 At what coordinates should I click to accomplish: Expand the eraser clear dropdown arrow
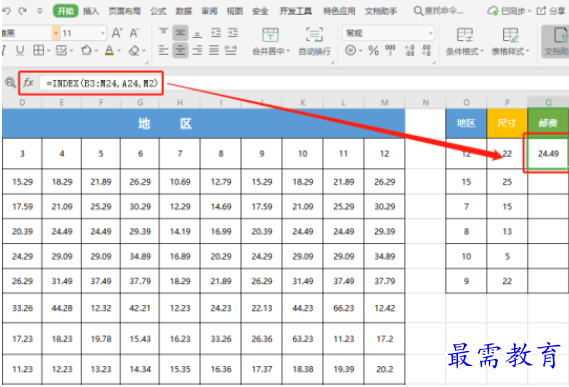pos(144,51)
